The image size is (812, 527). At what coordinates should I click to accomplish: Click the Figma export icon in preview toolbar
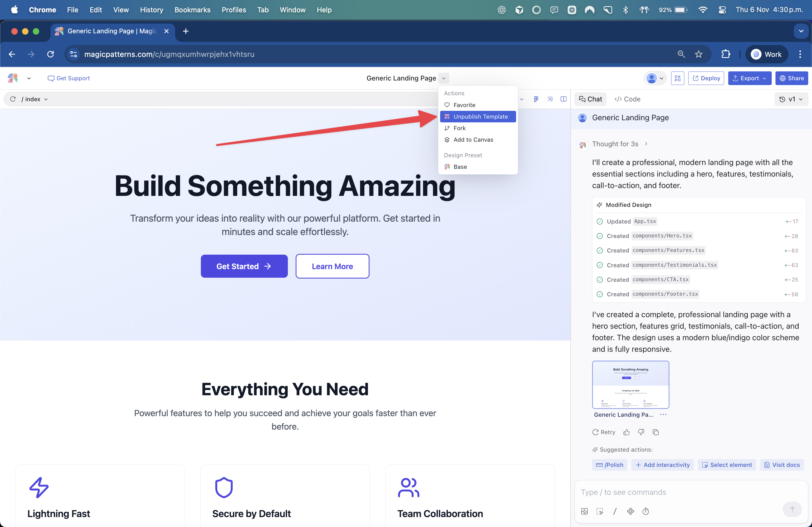[x=536, y=99]
